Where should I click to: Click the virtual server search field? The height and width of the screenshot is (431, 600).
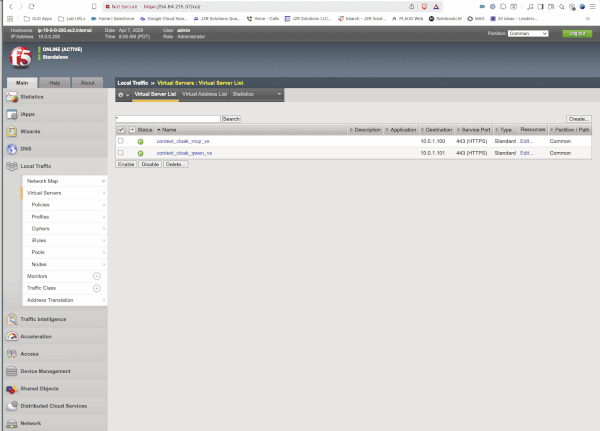[x=168, y=119]
